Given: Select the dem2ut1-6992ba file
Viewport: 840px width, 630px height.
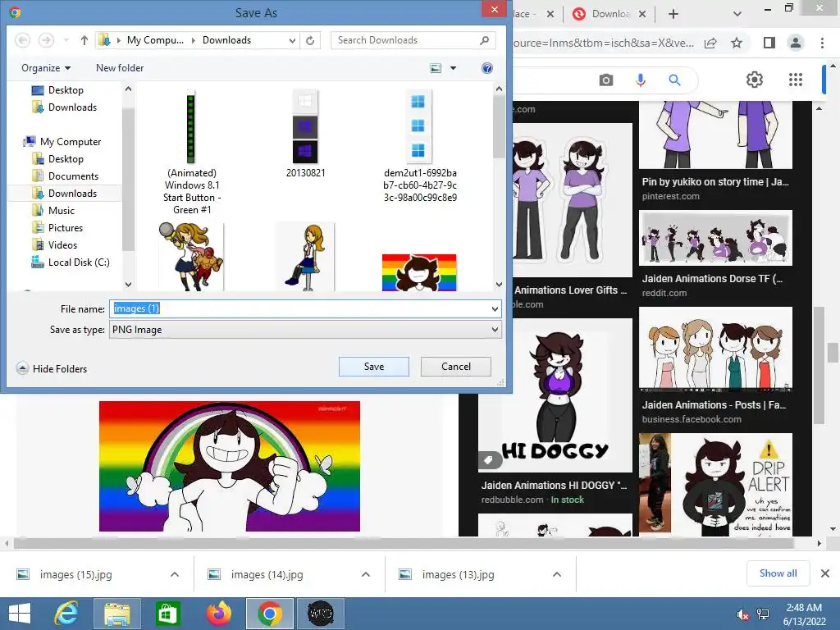Looking at the screenshot, I should [x=420, y=146].
